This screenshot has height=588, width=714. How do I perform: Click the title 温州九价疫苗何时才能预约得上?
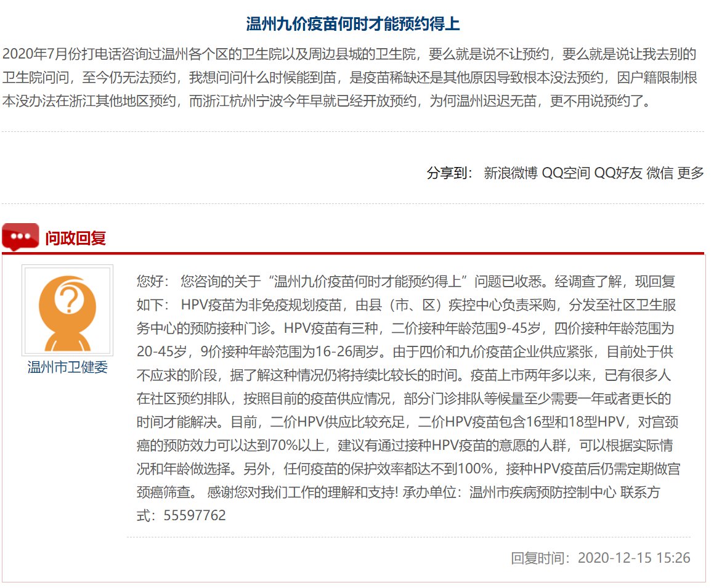pos(353,24)
